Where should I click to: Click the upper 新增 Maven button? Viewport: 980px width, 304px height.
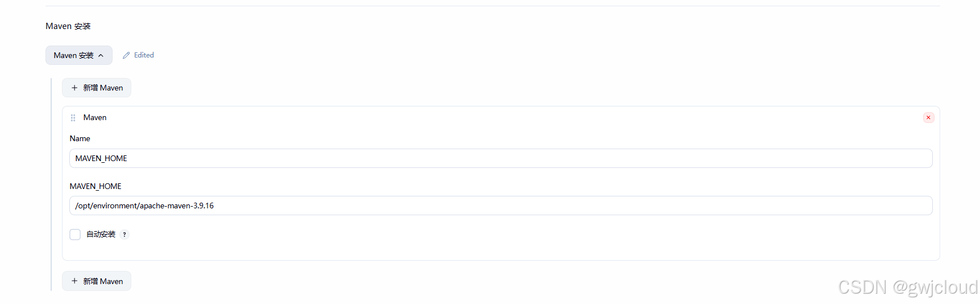pos(97,88)
